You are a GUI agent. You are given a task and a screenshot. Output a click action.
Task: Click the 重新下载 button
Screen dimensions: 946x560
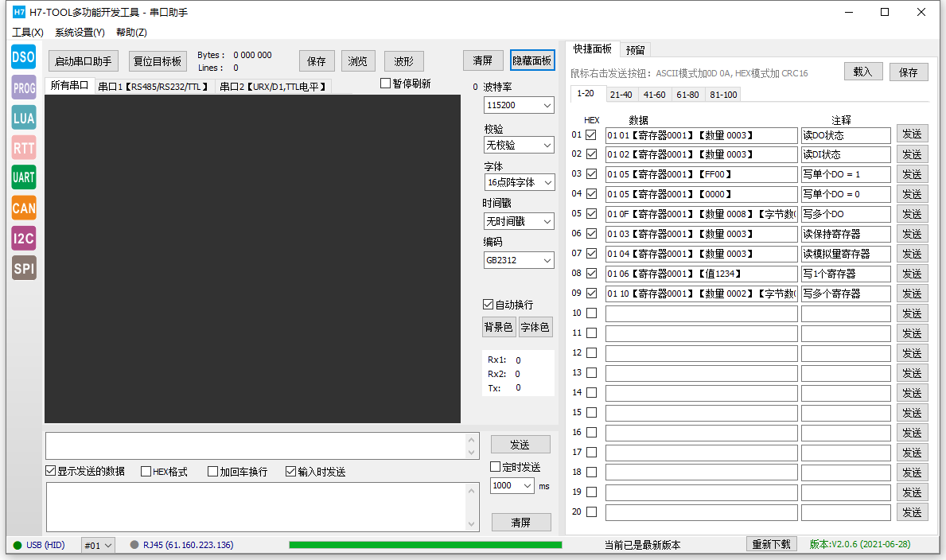click(771, 544)
